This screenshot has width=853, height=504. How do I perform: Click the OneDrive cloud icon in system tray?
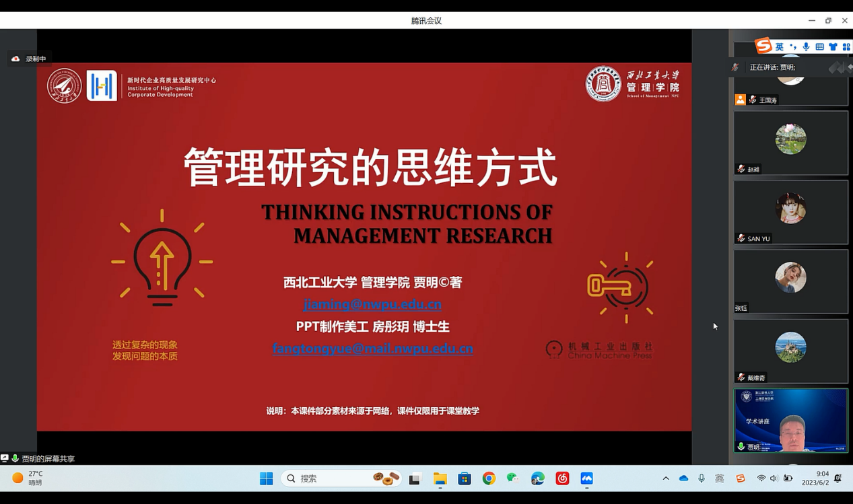(x=683, y=478)
